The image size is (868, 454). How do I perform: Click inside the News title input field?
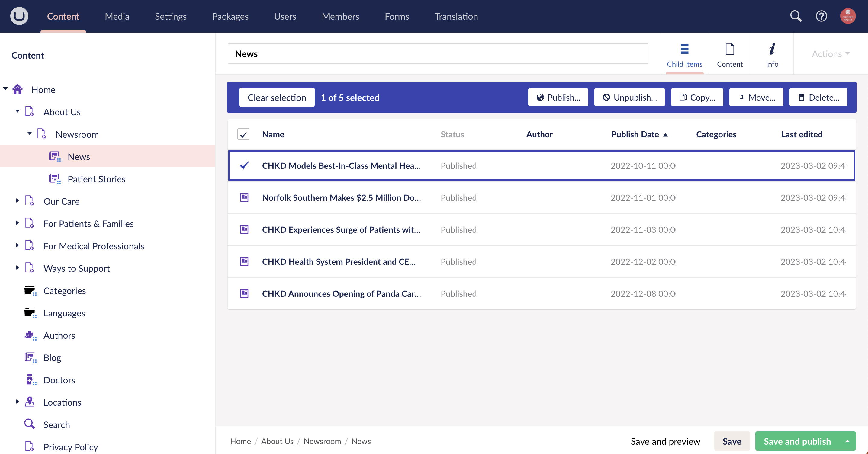[x=404, y=53]
